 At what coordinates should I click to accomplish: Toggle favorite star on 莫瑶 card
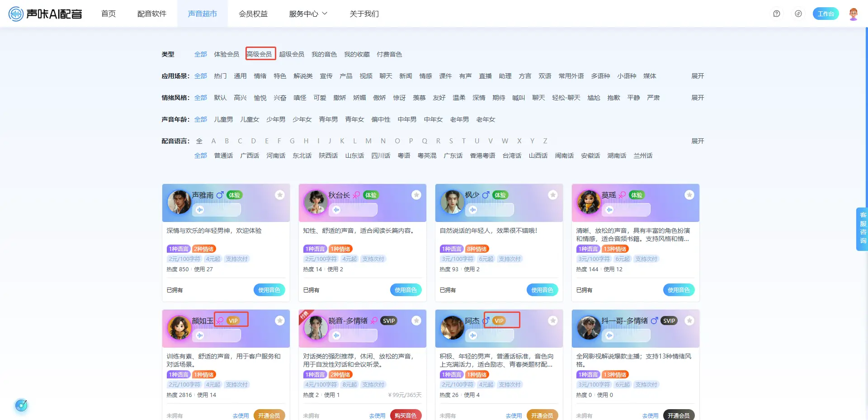[689, 195]
